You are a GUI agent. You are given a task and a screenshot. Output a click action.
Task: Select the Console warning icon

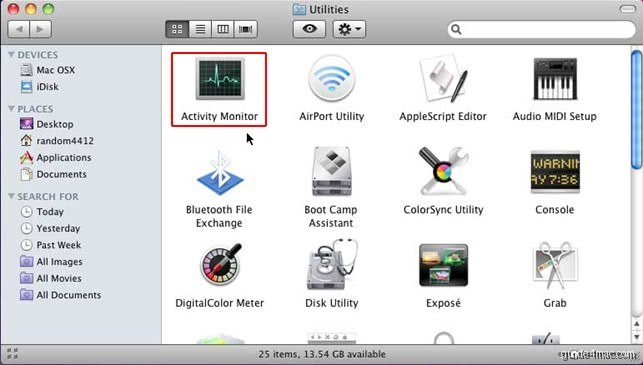coord(555,172)
